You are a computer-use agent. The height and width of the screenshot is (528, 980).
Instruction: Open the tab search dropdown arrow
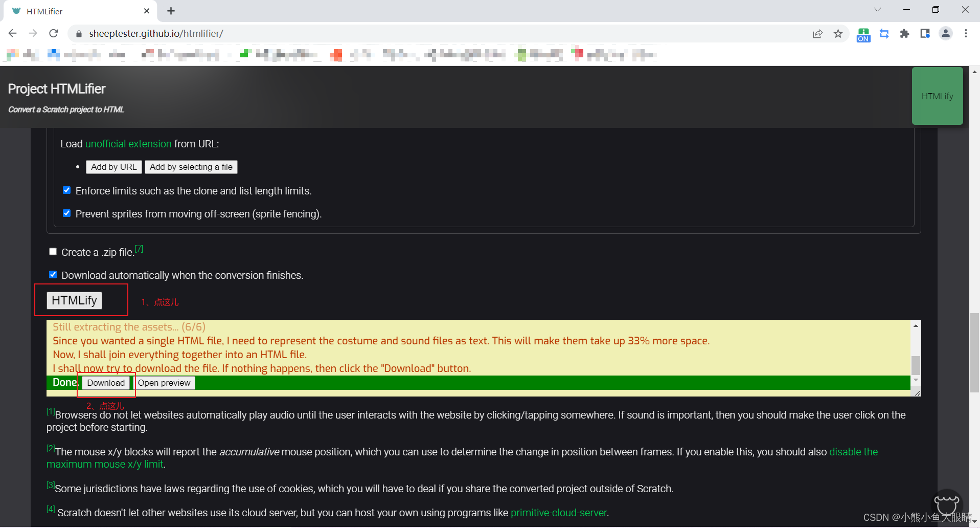877,10
